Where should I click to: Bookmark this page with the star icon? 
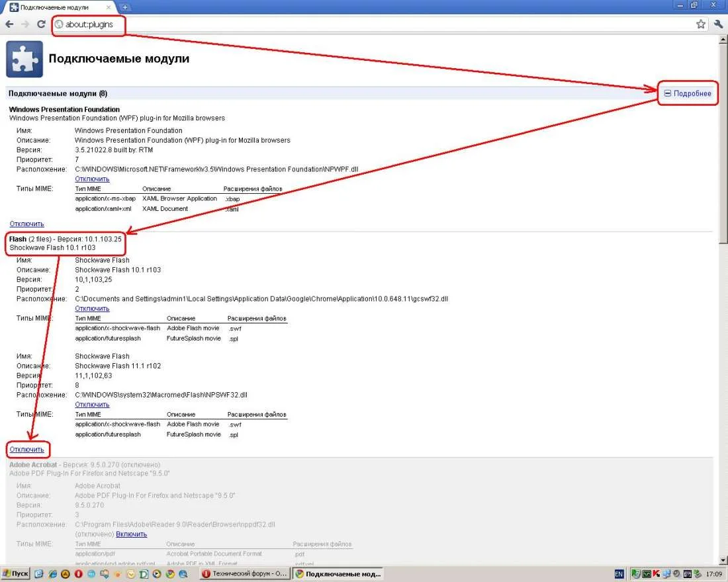point(701,24)
